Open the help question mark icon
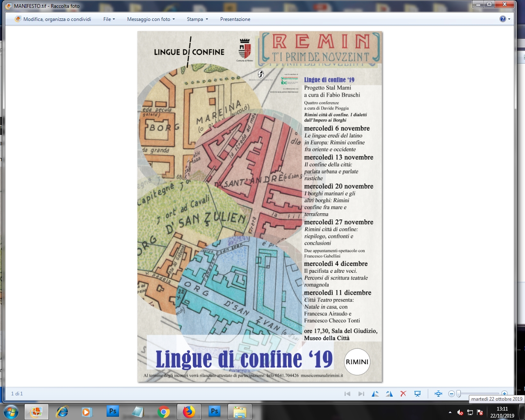This screenshot has width=525, height=420. 502,19
